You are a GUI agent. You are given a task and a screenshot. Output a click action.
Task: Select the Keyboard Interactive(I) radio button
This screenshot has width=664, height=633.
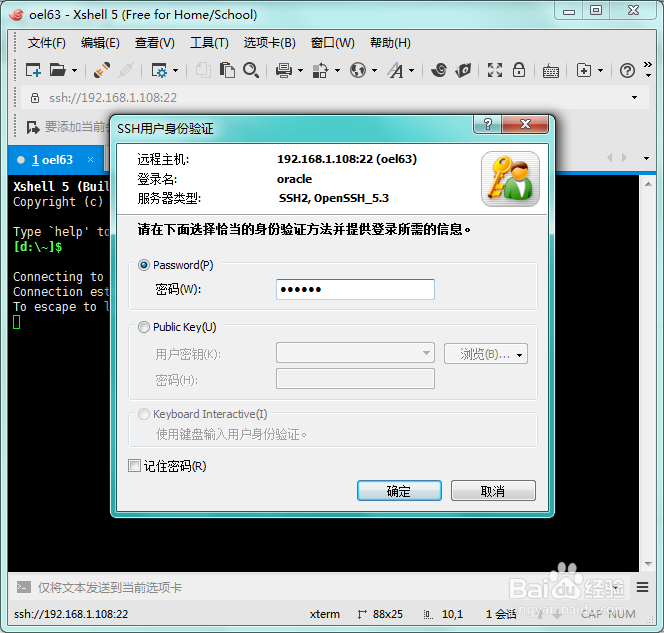coord(144,414)
